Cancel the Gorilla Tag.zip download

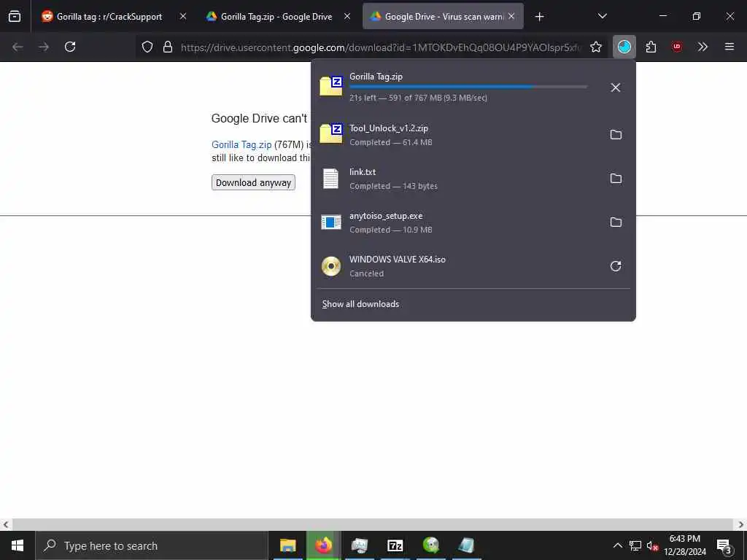click(616, 87)
